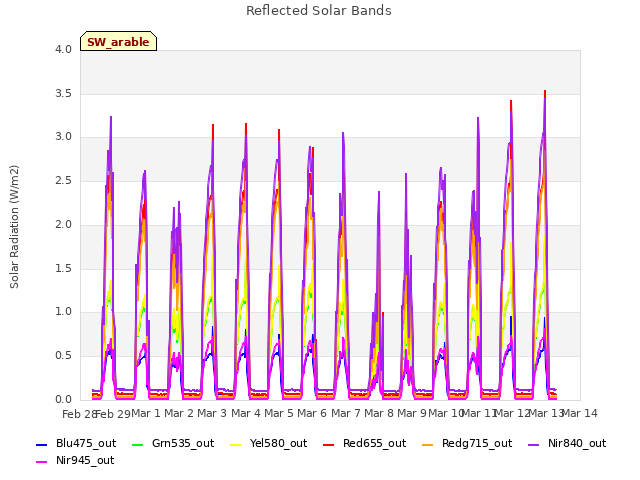This screenshot has height=480, width=640.
Task: Click the 0.0 y-axis tick label
Action: pos(63,399)
